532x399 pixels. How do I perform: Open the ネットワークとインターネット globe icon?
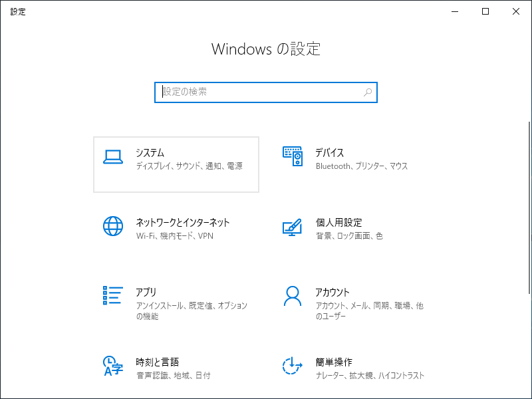113,226
